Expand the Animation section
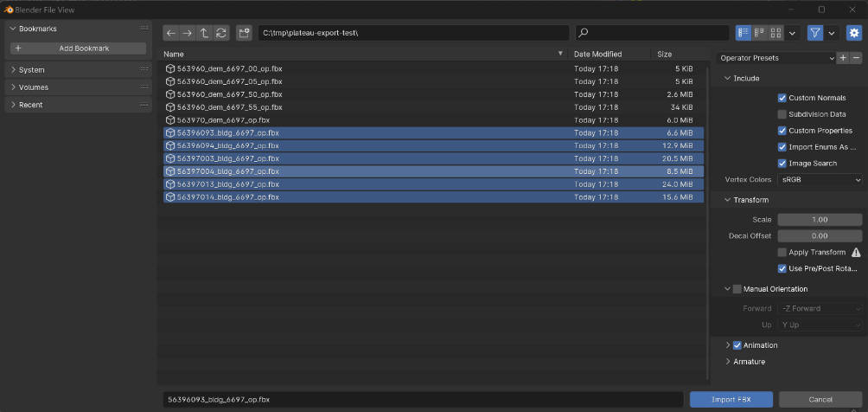Screen dimensions: 868x412 pos(727,345)
